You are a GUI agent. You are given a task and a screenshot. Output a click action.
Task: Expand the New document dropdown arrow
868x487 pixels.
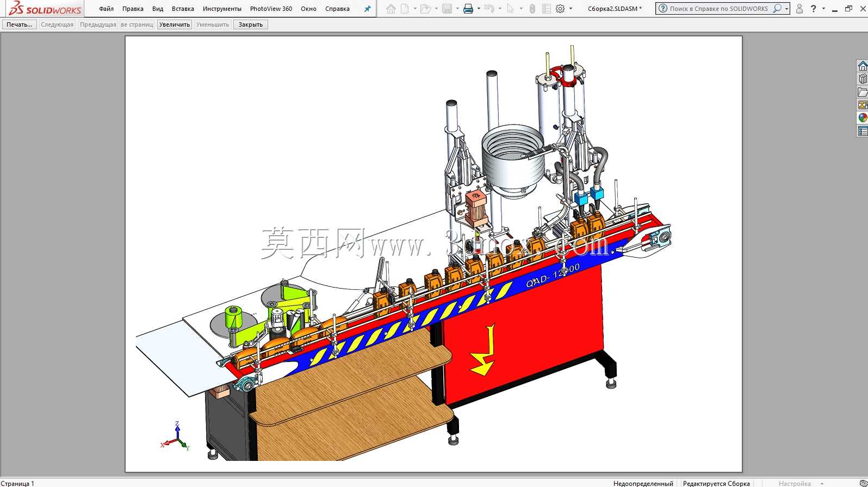(415, 9)
